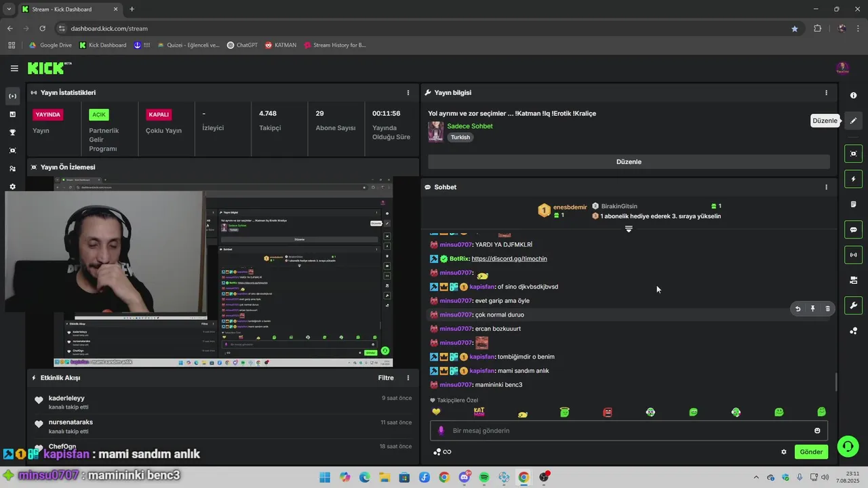Select the red angry face emote
This screenshot has width=868, height=488.
pos(608,412)
